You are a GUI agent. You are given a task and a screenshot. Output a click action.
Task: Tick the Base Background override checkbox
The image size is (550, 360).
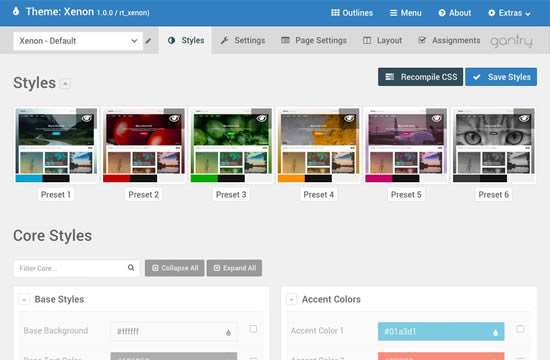pyautogui.click(x=253, y=329)
